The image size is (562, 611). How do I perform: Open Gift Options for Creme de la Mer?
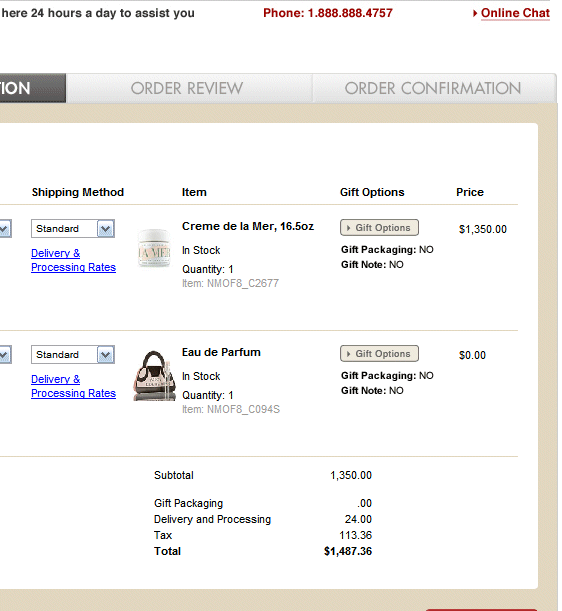tap(379, 228)
